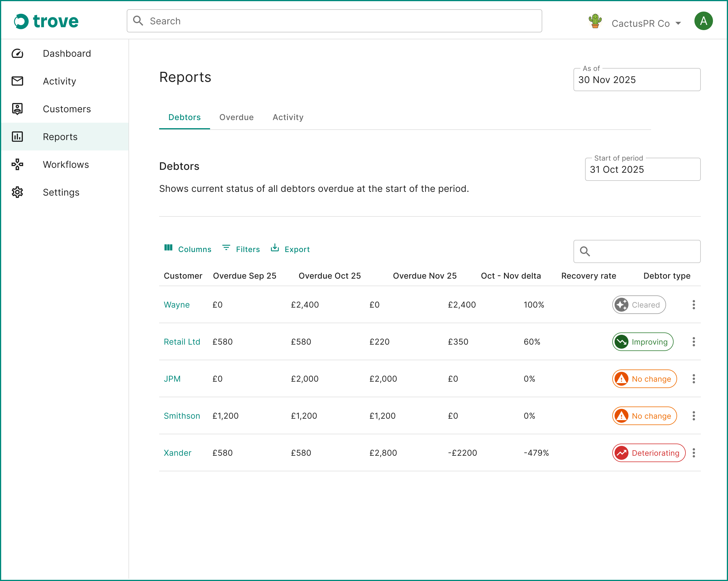Image resolution: width=728 pixels, height=581 pixels.
Task: Click the table search field
Action: pyautogui.click(x=637, y=251)
